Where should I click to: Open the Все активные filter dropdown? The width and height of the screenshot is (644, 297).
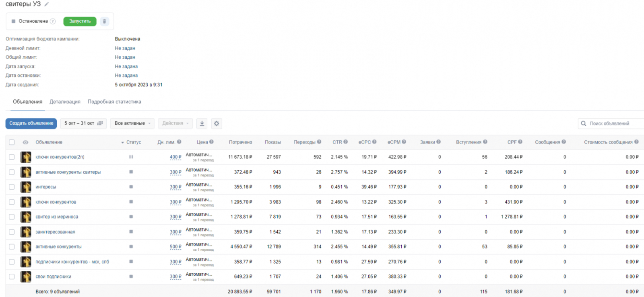click(132, 123)
